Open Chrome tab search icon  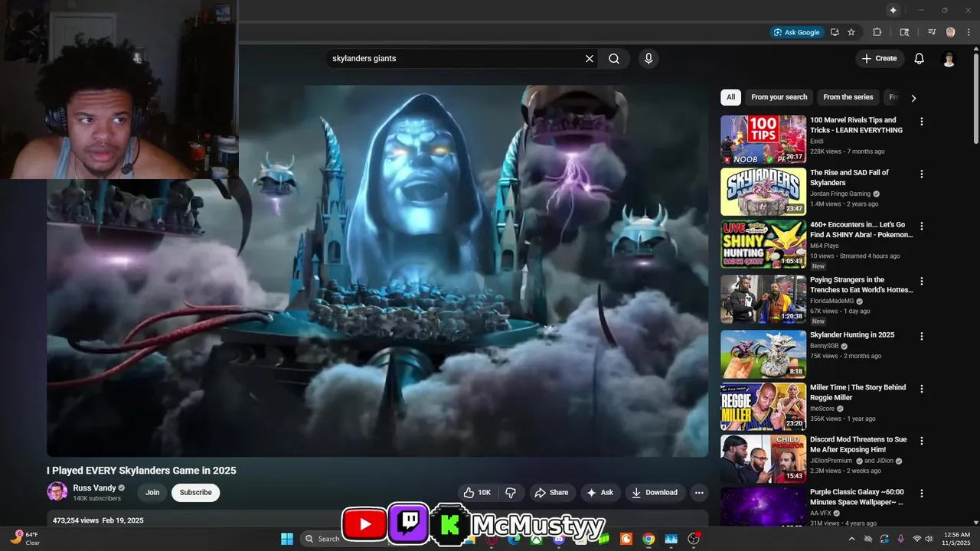pyautogui.click(x=904, y=32)
